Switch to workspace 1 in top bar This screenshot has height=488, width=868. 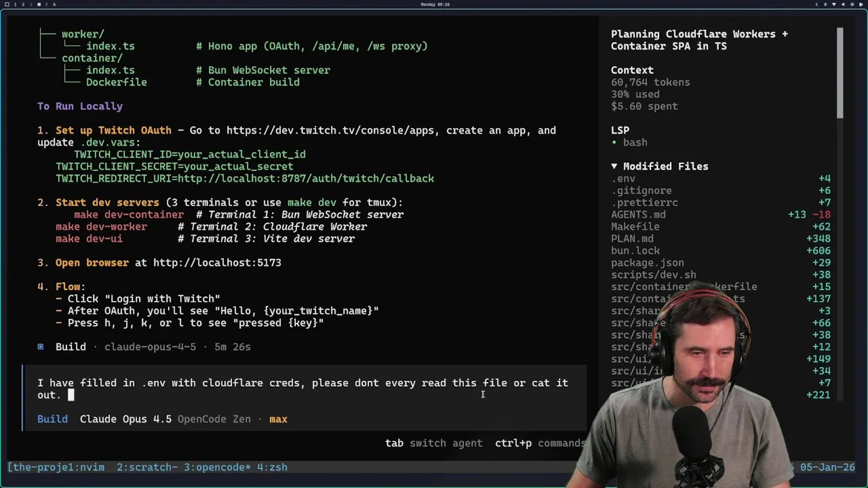[15, 4]
